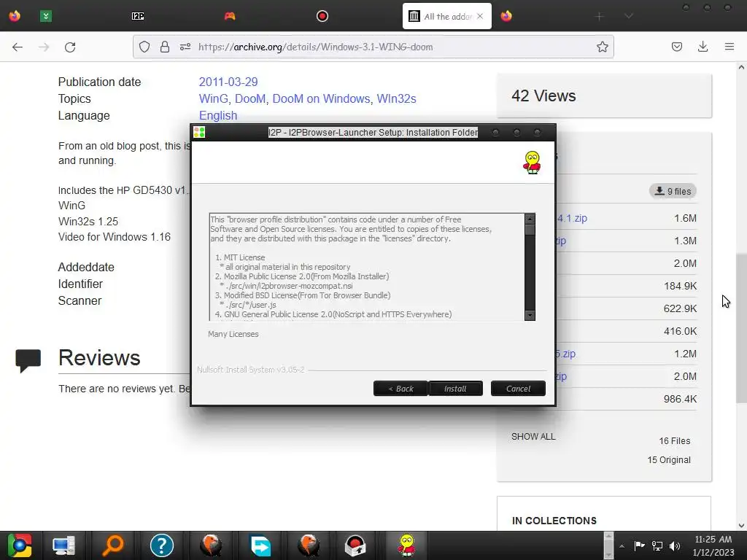Click license box scroll-down arrow
Screen dimensions: 747x560
pos(530,315)
